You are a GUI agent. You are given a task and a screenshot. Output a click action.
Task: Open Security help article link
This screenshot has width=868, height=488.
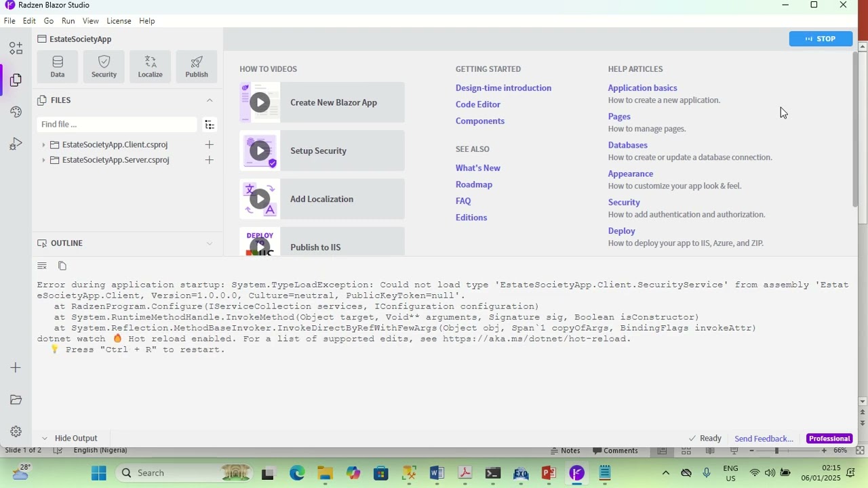(x=624, y=202)
